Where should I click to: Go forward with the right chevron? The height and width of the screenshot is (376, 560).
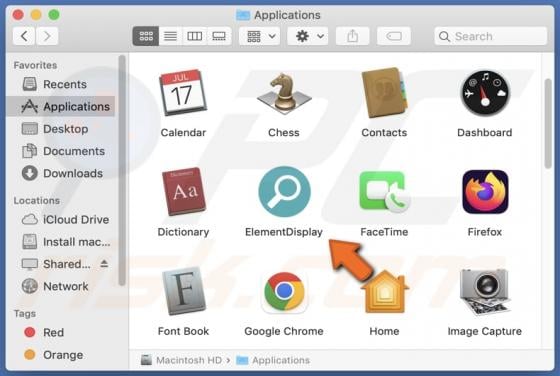coord(47,36)
